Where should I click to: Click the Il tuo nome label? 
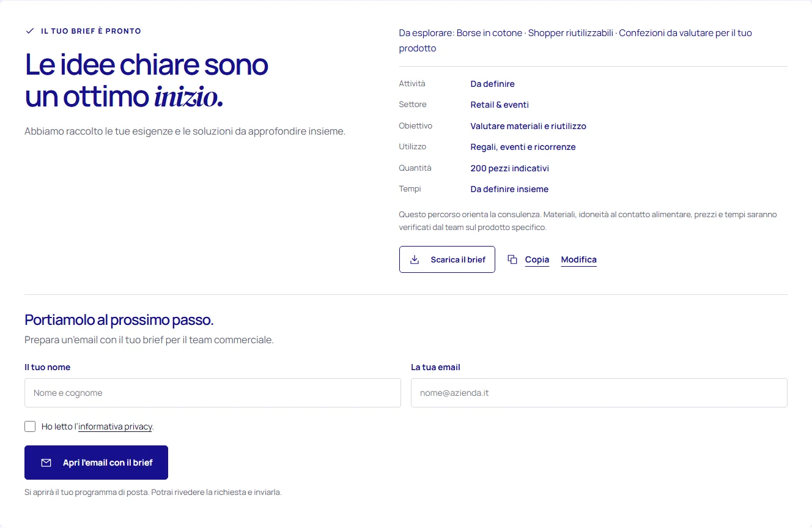(47, 367)
